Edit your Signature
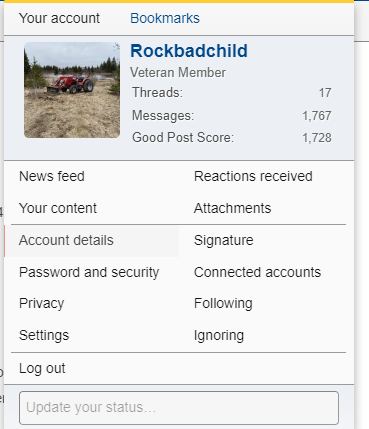The width and height of the screenshot is (369, 429). point(224,240)
